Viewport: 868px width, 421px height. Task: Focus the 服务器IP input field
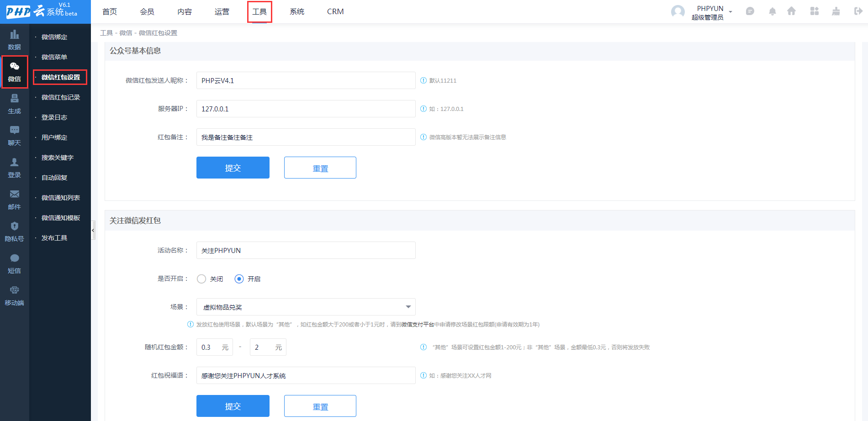(x=306, y=109)
